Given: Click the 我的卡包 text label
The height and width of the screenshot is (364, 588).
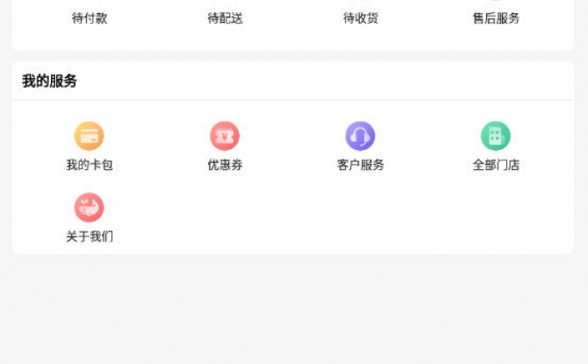Looking at the screenshot, I should tap(90, 165).
